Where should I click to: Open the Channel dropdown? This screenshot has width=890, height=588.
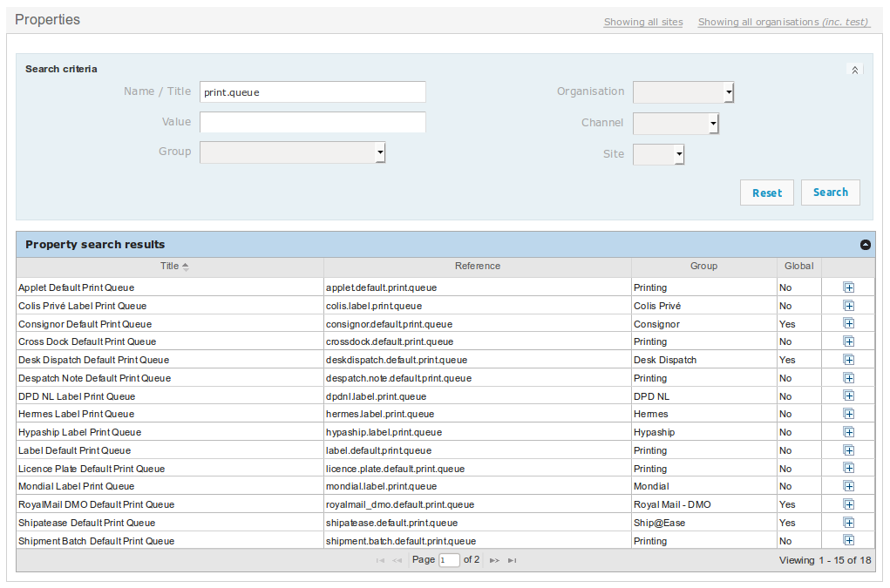click(x=676, y=123)
